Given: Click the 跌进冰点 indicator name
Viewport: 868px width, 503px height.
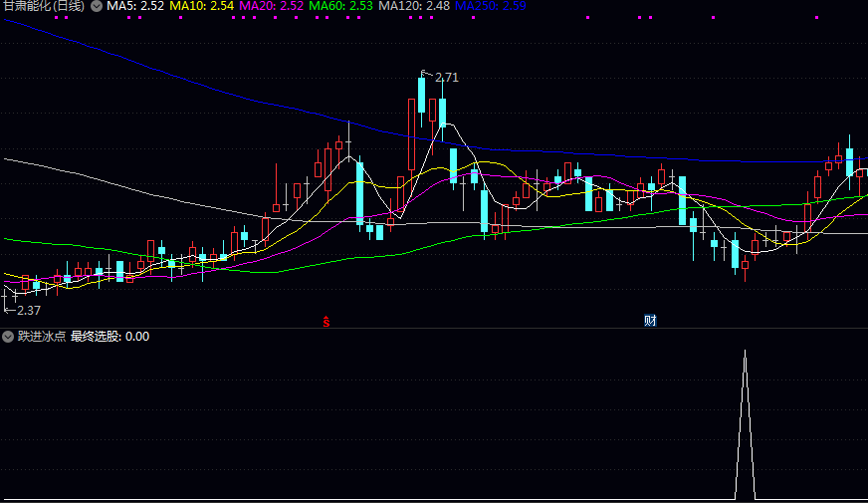Looking at the screenshot, I should tap(42, 337).
